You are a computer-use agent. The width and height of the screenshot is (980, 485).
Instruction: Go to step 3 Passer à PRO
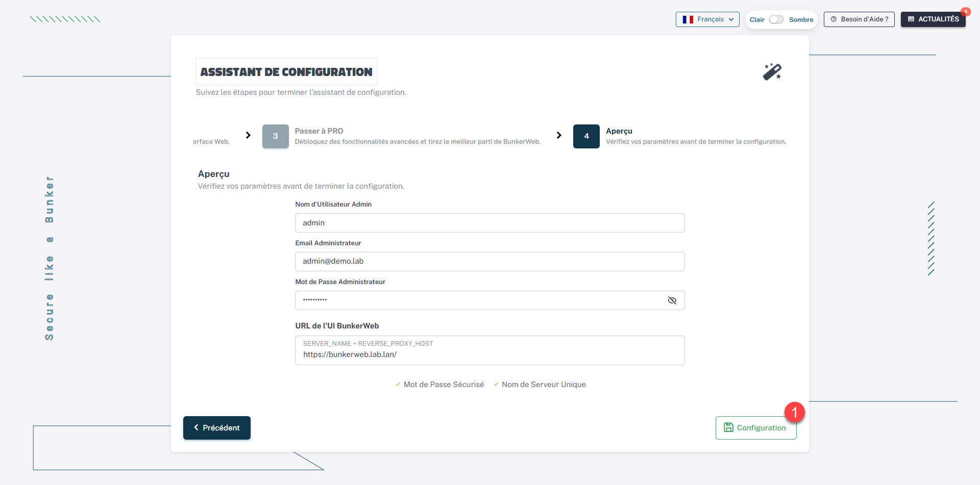pyautogui.click(x=276, y=136)
